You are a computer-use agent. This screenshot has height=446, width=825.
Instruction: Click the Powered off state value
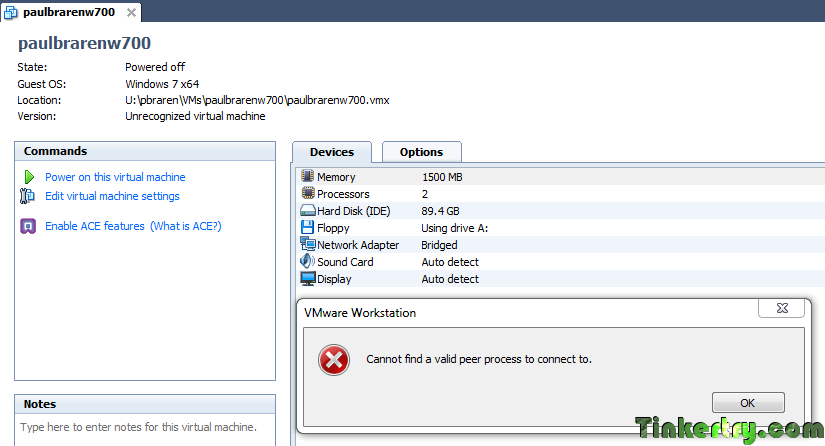pyautogui.click(x=155, y=67)
